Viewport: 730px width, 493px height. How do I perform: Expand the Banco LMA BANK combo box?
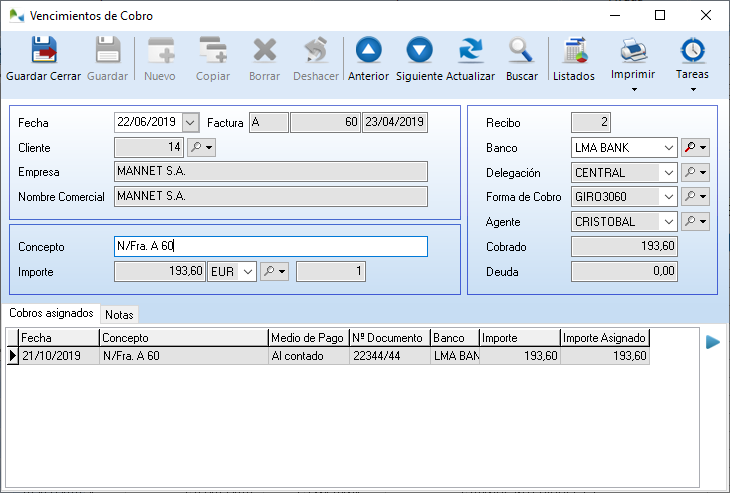click(x=669, y=147)
